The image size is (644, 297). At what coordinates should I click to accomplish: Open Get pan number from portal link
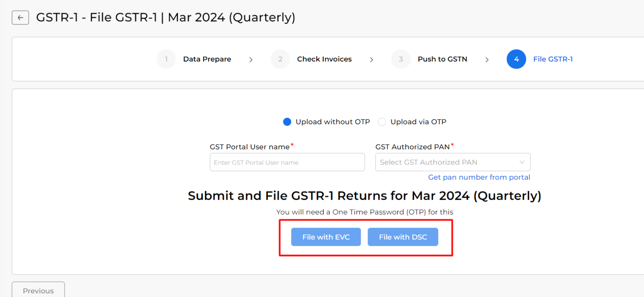(478, 177)
